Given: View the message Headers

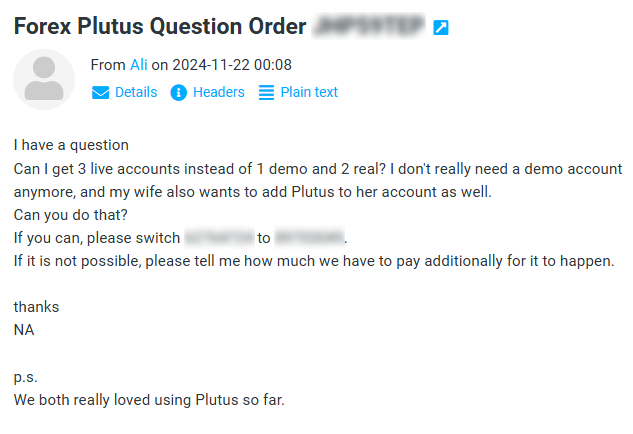Looking at the screenshot, I should [218, 92].
